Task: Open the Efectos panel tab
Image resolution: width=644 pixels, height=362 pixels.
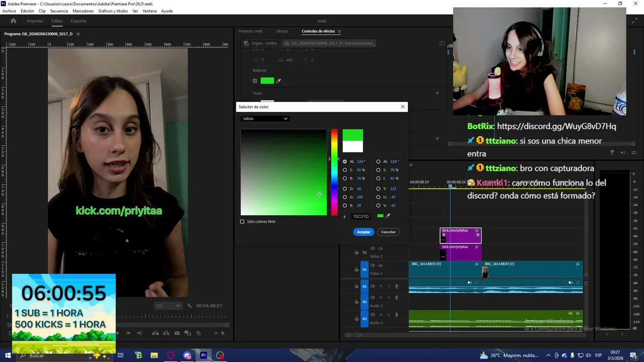Action: 282,31
